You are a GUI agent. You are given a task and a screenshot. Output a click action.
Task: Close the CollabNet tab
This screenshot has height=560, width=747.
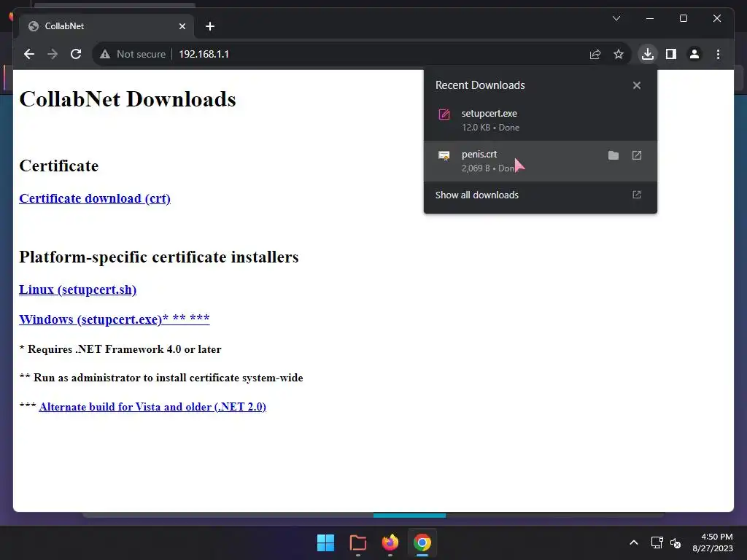click(x=182, y=26)
